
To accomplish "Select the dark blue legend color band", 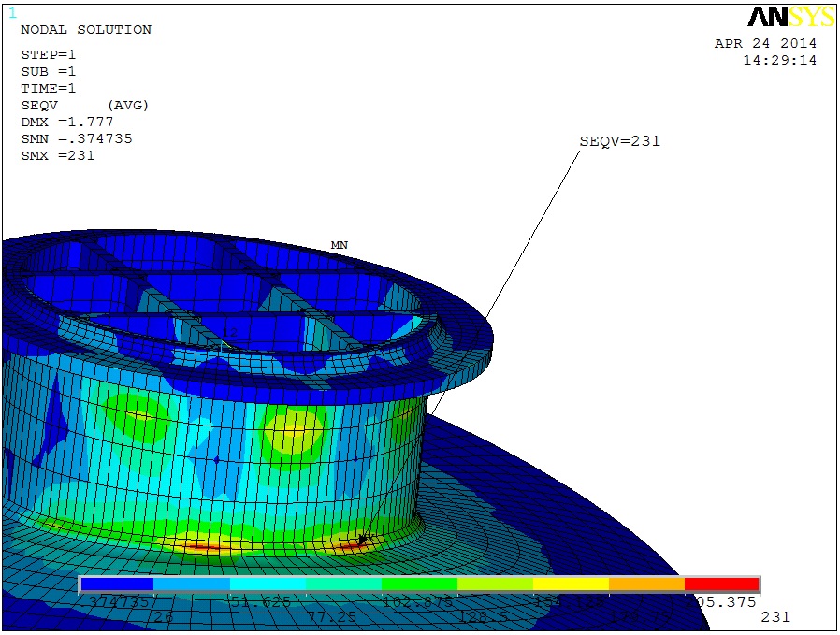I will [117, 584].
